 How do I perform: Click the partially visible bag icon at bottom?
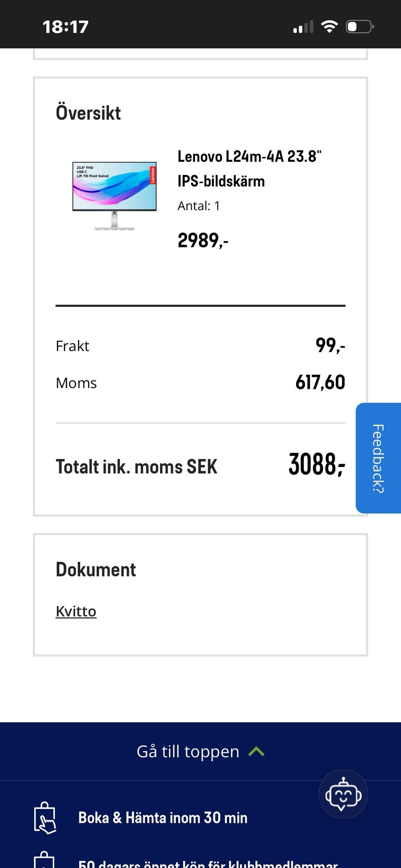[44, 860]
